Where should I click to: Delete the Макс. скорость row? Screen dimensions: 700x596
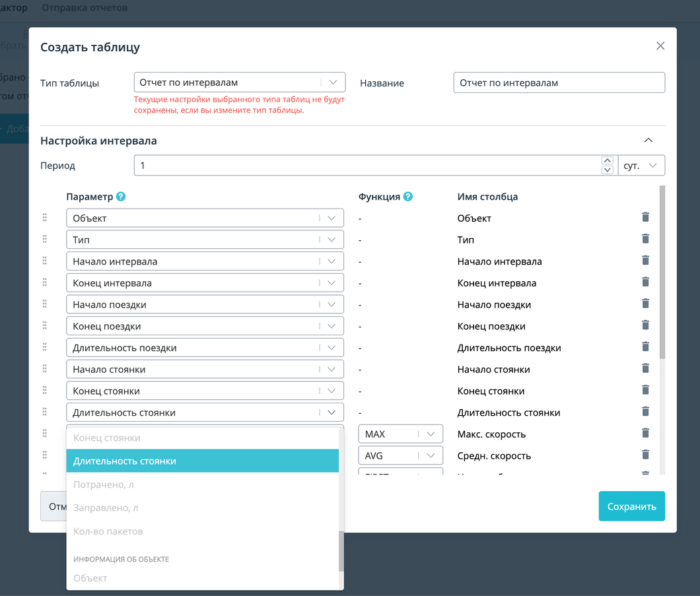click(645, 433)
